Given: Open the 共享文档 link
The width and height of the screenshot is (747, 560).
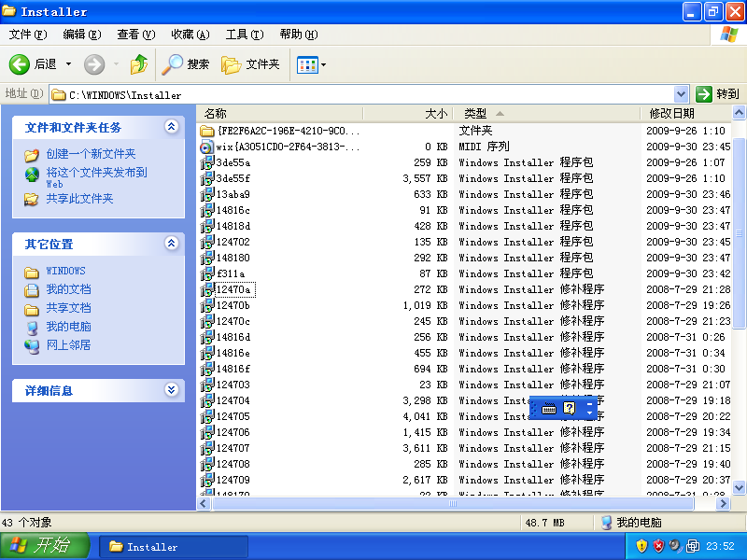Looking at the screenshot, I should click(68, 308).
